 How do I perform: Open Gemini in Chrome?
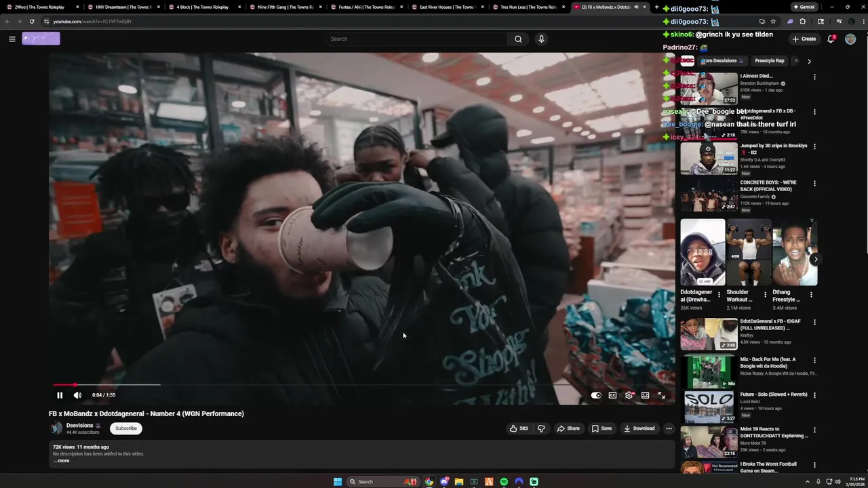point(804,7)
